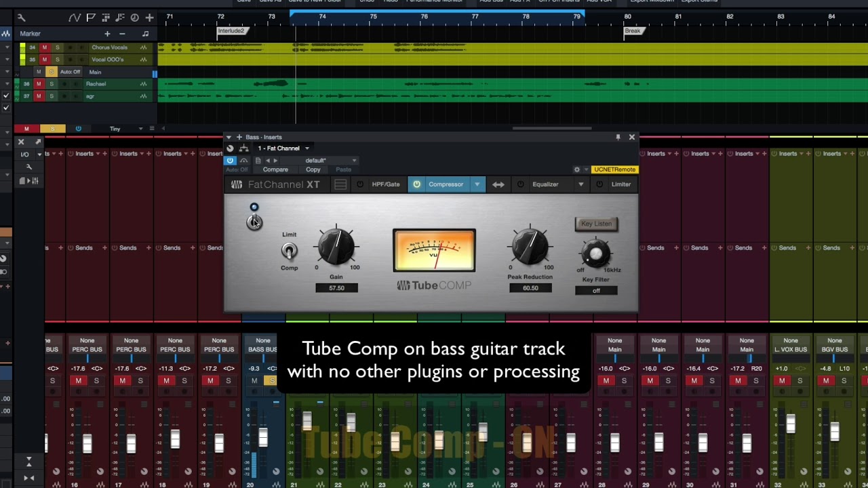
Task: Open the 1 - Fat Channel insert dropdown
Action: 283,148
